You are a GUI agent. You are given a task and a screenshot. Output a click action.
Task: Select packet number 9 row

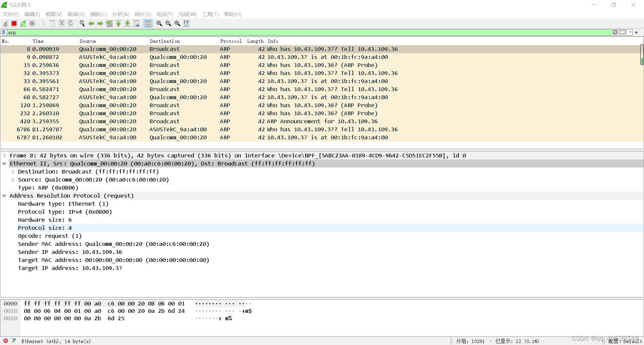(x=320, y=57)
